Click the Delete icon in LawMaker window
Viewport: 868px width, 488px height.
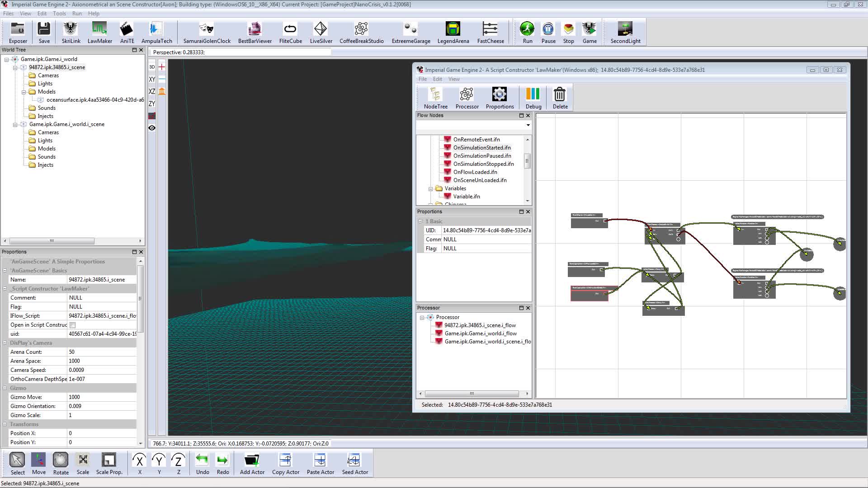pos(560,98)
